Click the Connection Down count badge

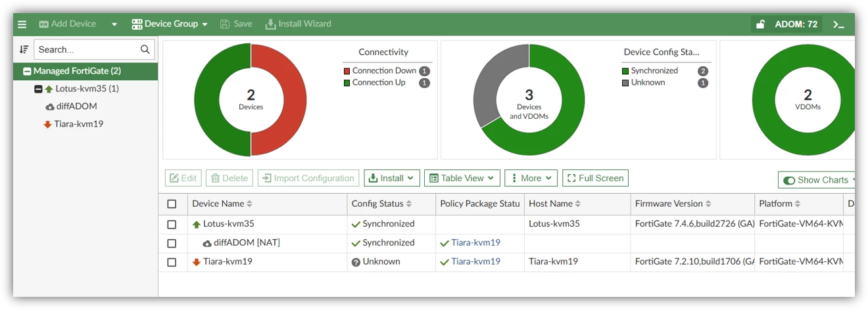(424, 71)
